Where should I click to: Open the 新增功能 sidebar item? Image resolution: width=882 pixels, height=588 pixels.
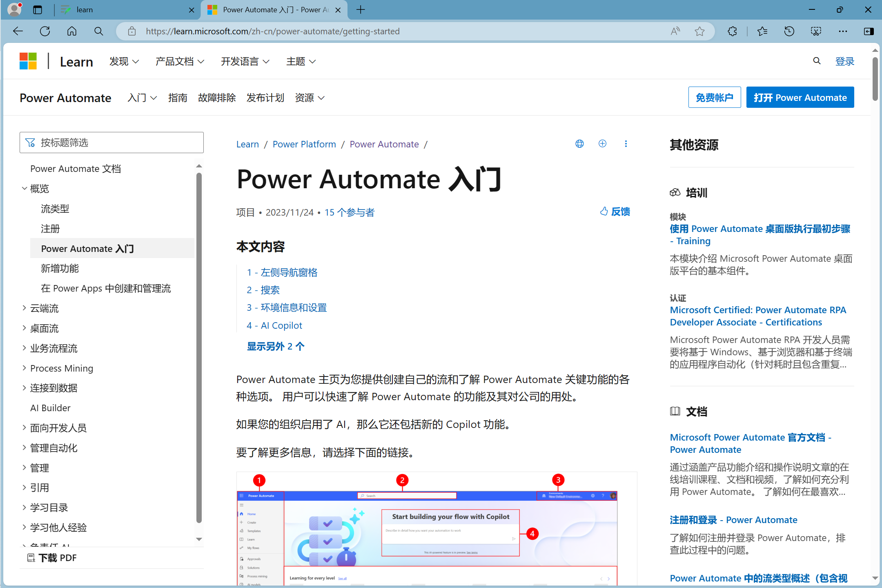[60, 268]
